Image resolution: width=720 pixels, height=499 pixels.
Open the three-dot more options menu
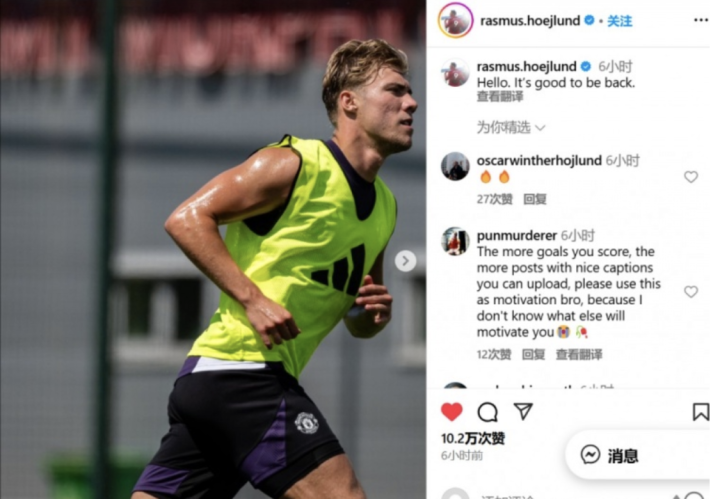701,20
